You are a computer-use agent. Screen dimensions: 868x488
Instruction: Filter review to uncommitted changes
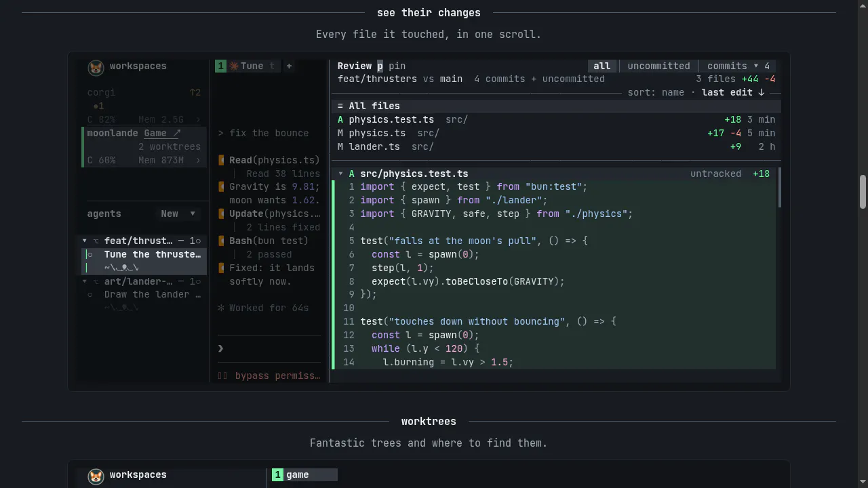pyautogui.click(x=658, y=66)
